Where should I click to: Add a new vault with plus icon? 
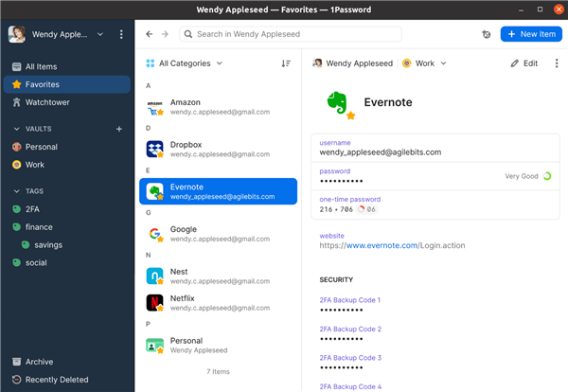pos(118,128)
